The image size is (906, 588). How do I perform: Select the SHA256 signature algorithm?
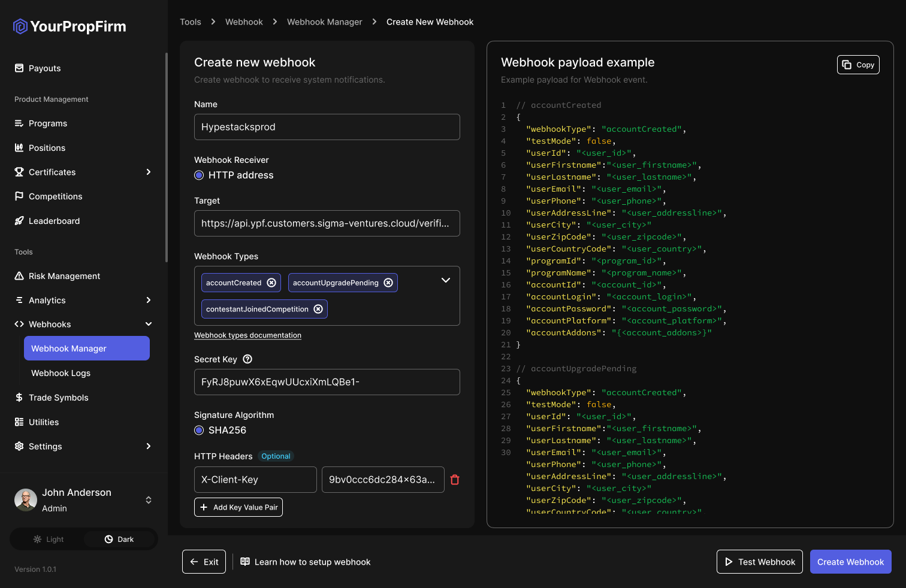coord(199,431)
